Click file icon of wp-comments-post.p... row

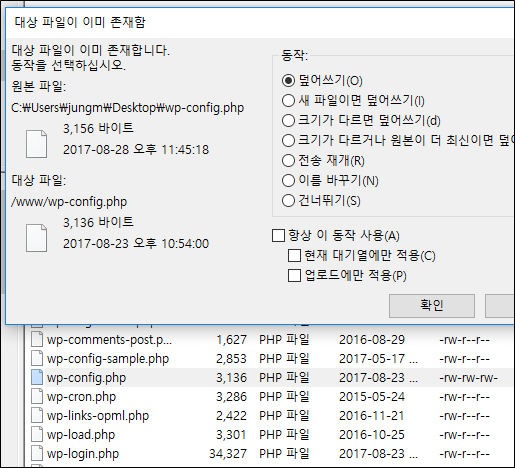37,340
